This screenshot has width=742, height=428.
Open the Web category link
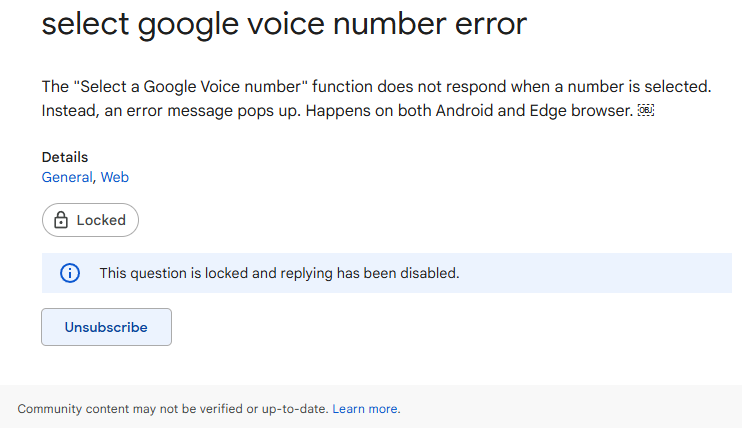tap(115, 177)
